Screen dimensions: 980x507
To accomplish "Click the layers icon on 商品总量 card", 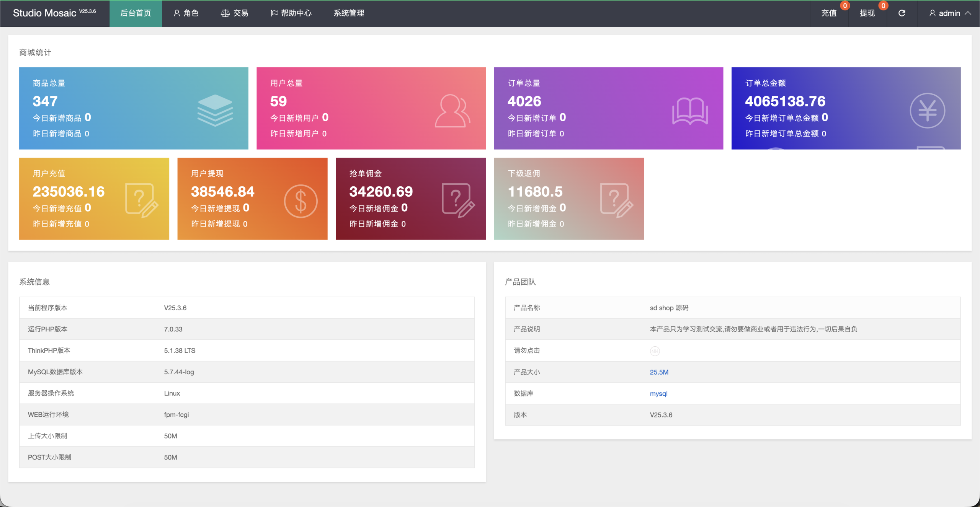I will pyautogui.click(x=215, y=110).
